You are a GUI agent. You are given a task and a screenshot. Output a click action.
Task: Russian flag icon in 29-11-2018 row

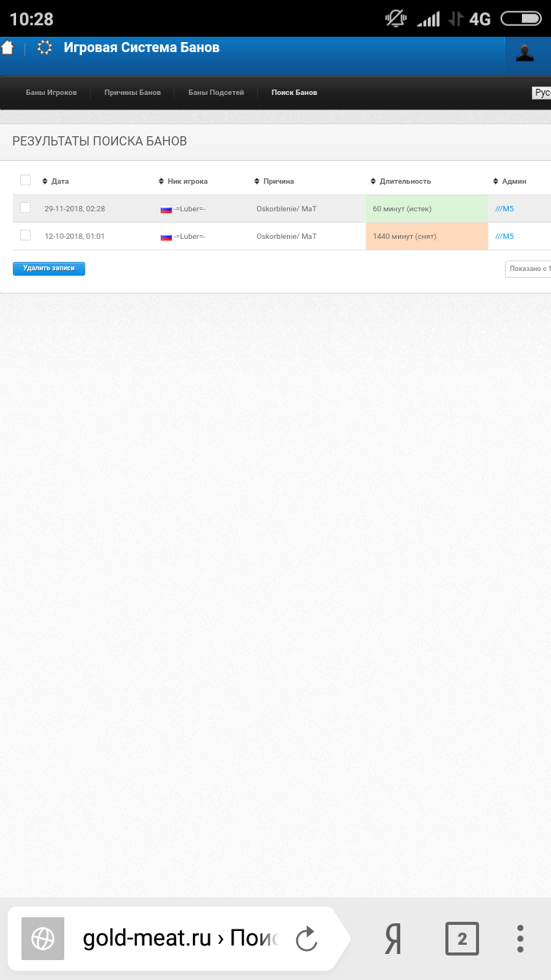click(166, 209)
